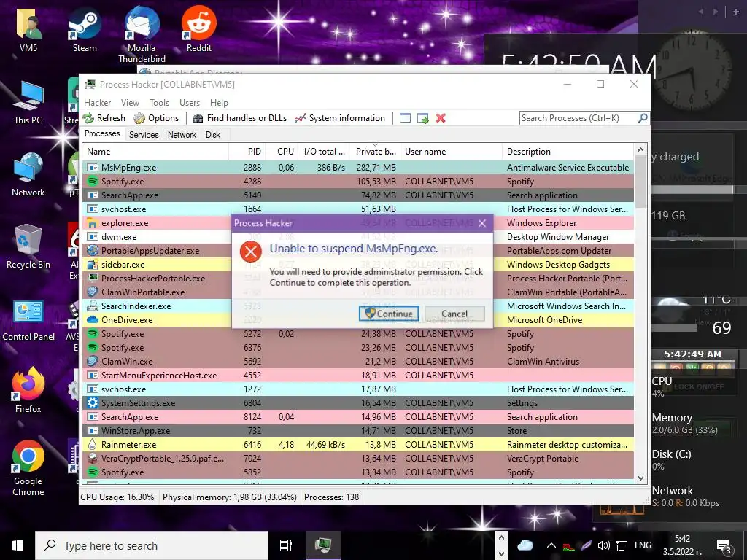The width and height of the screenshot is (747, 560).
Task: Click Process Hacker taskbar button
Action: point(323,545)
